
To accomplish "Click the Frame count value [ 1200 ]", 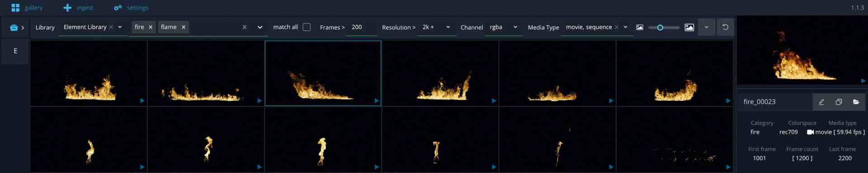I will coord(802,158).
